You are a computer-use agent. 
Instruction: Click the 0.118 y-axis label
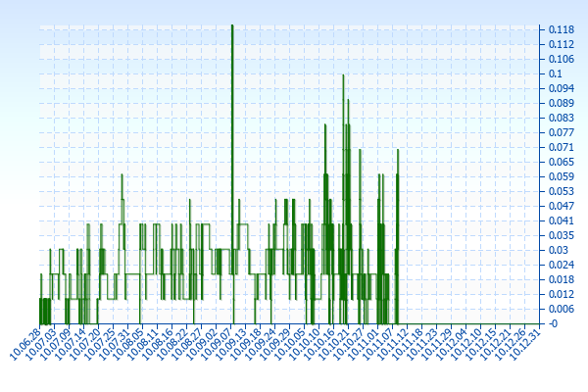point(562,29)
